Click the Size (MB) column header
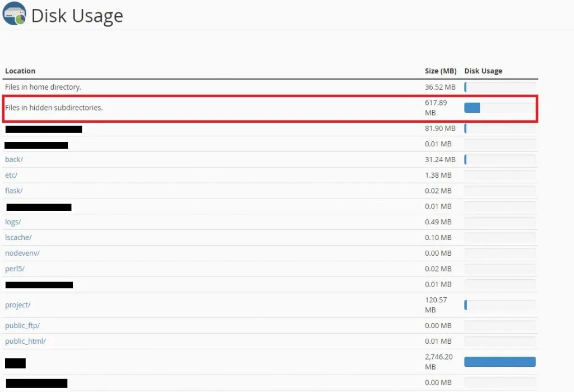574x392 pixels. coord(440,71)
